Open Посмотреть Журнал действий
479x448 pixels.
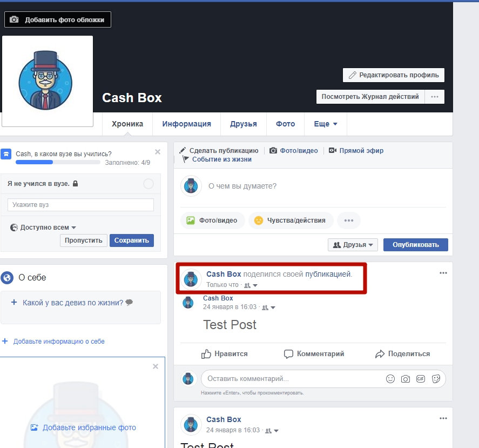[x=370, y=97]
